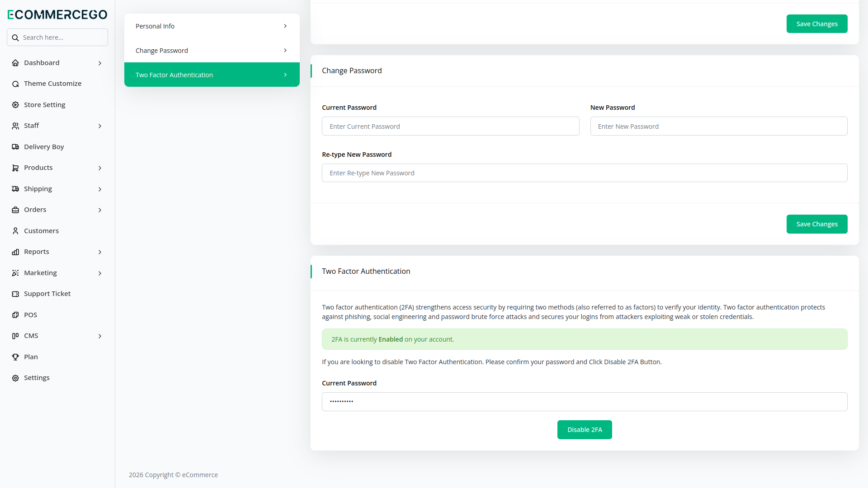Click the Disable 2FA button
The image size is (868, 488).
(585, 430)
